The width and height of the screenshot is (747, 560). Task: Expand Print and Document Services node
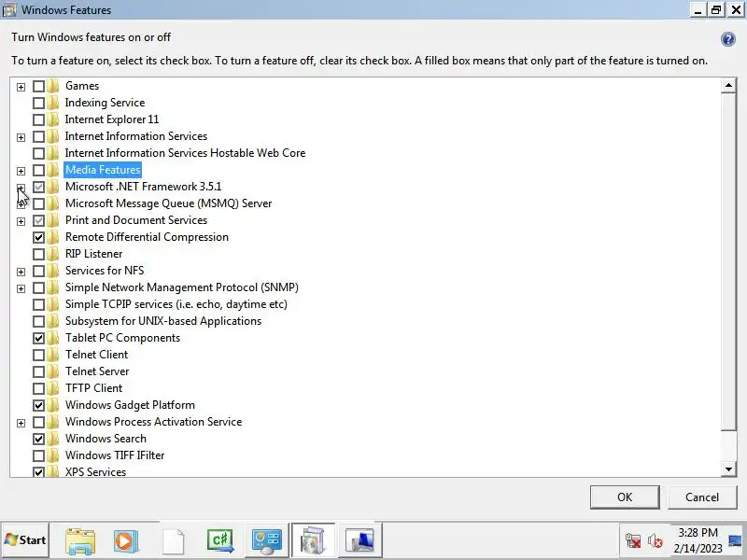click(21, 221)
